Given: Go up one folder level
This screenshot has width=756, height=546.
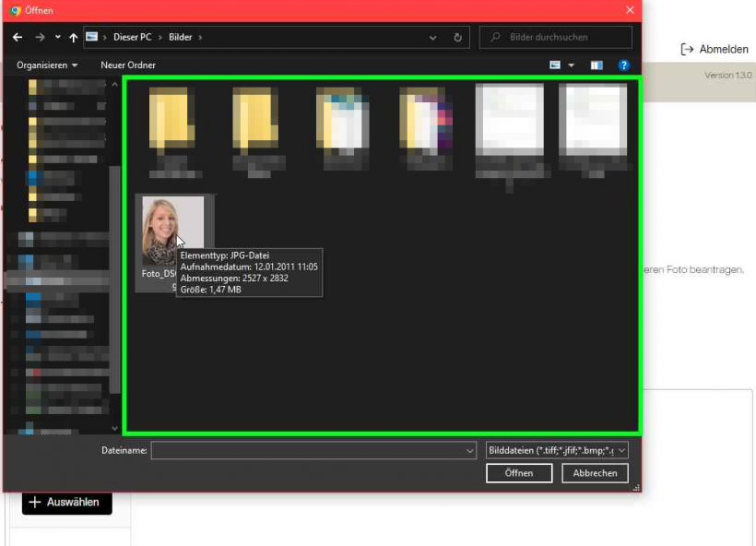Looking at the screenshot, I should pos(73,38).
